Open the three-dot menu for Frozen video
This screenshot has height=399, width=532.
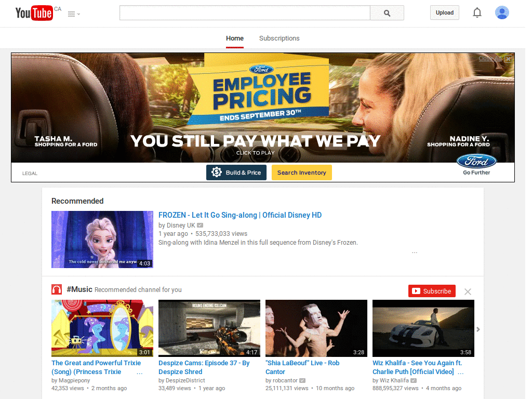coord(415,252)
